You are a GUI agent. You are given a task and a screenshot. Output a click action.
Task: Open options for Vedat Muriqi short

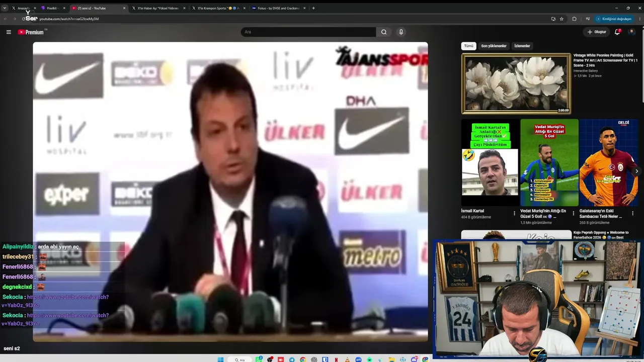click(x=573, y=213)
